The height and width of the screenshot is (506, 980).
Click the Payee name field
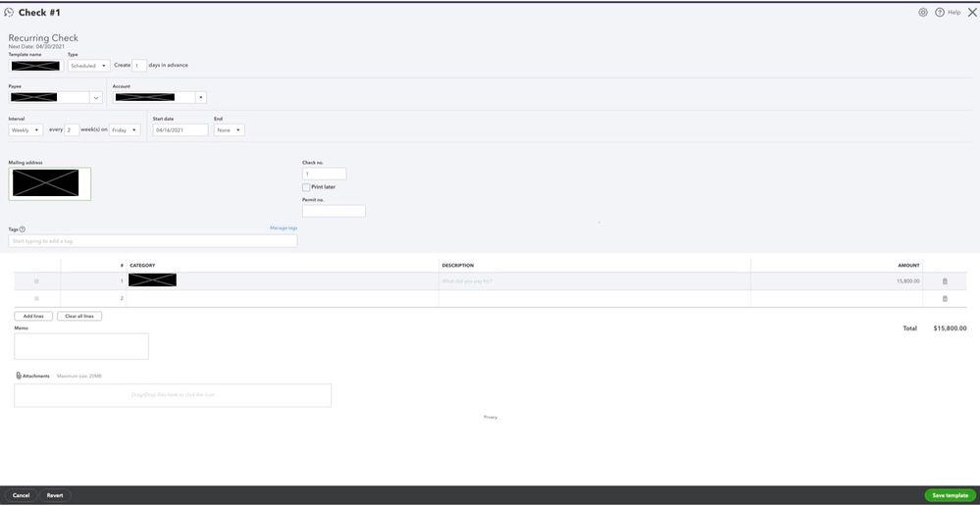pyautogui.click(x=49, y=98)
